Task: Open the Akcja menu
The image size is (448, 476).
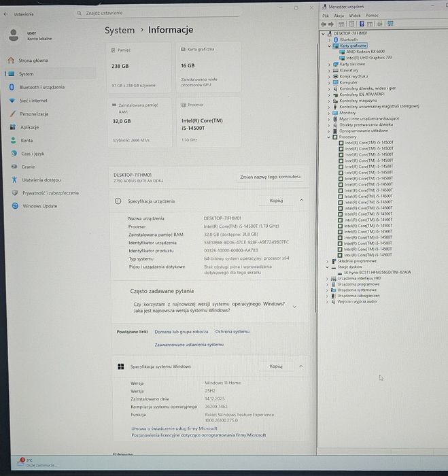Action: 339,16
